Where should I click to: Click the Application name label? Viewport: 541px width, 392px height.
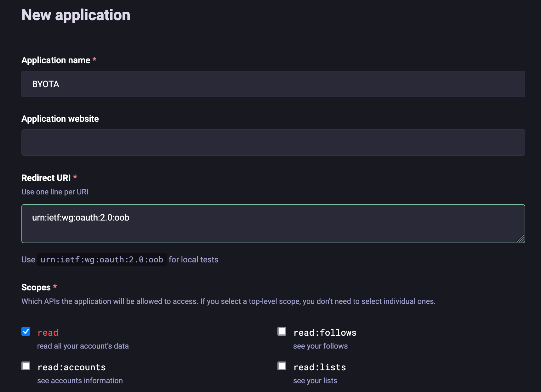pyautogui.click(x=56, y=60)
